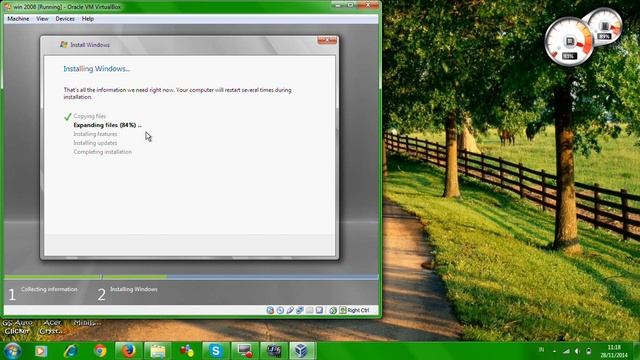The width and height of the screenshot is (640, 360).
Task: Click the hard disk activity status icon
Action: click(x=270, y=310)
